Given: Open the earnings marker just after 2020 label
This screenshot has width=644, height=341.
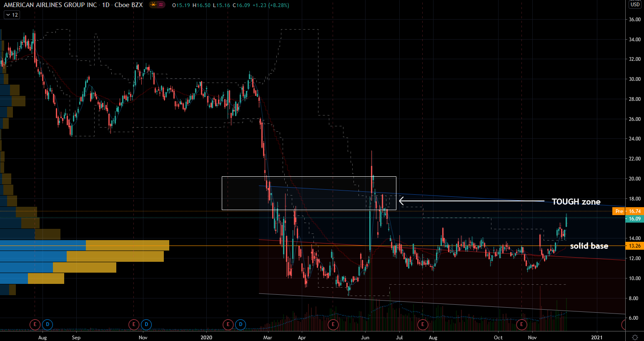Looking at the screenshot, I should click(x=228, y=324).
